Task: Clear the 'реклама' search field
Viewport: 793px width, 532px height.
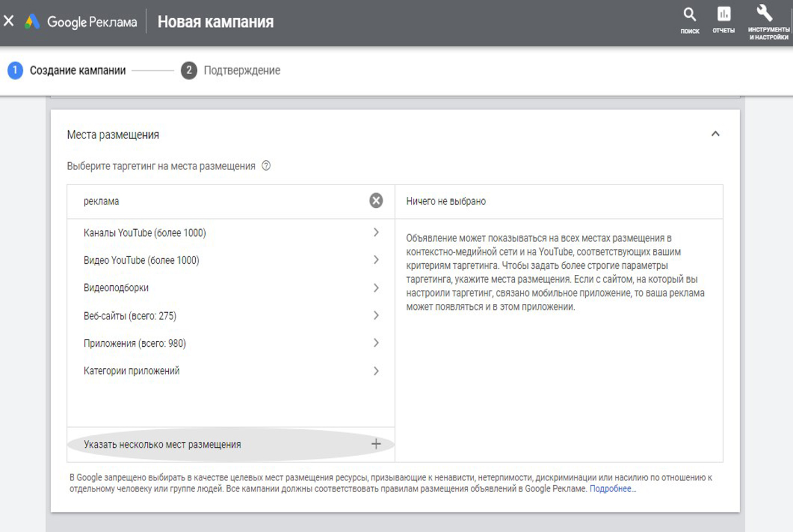Action: [x=376, y=201]
